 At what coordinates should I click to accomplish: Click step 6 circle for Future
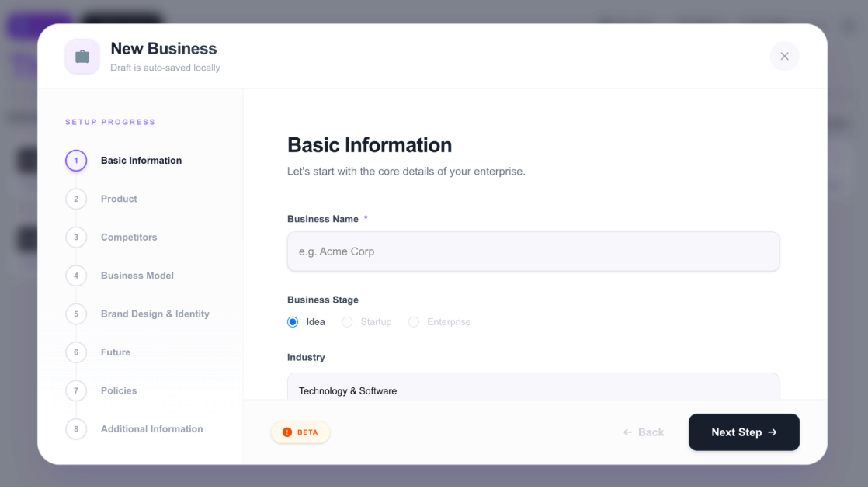[x=76, y=352]
